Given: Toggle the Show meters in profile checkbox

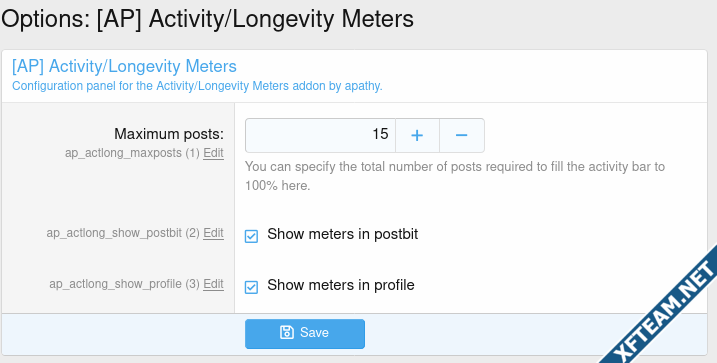Looking at the screenshot, I should [251, 287].
